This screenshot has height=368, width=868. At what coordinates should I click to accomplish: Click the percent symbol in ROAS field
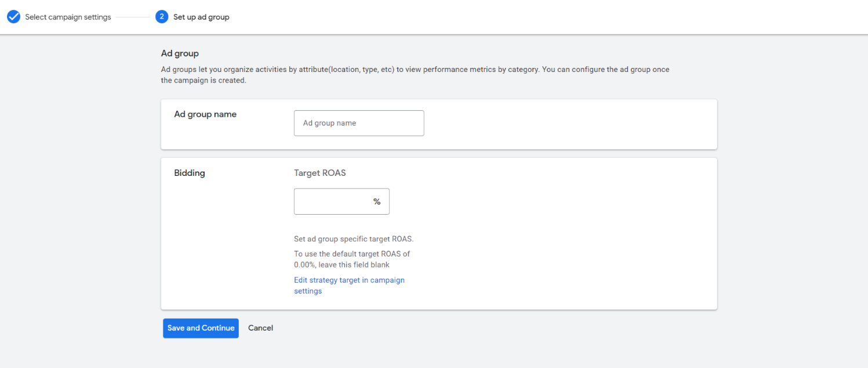pos(377,201)
